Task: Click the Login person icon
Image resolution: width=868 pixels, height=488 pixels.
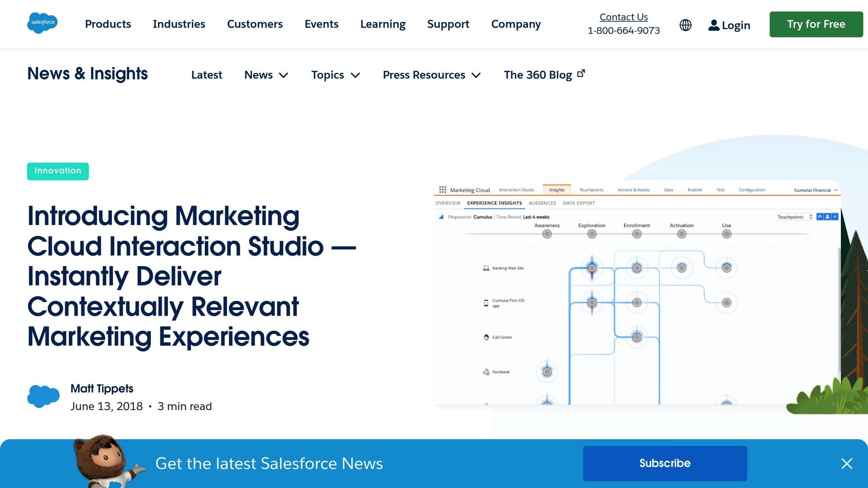Action: click(714, 25)
